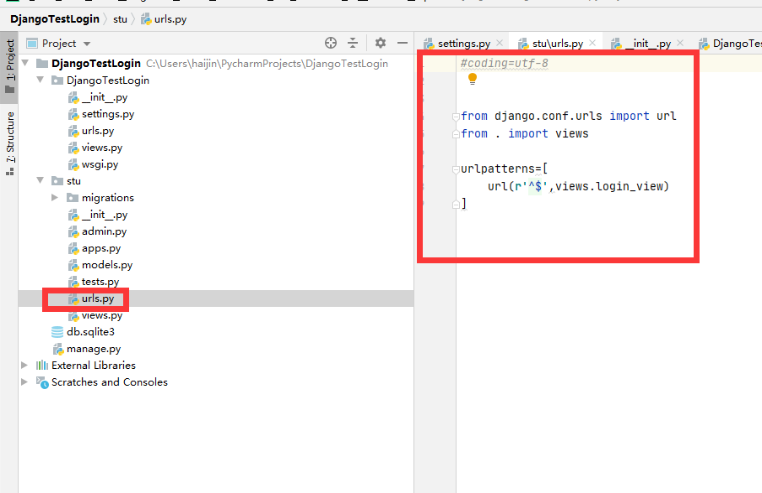The width and height of the screenshot is (762, 493).
Task: Switch to stu\urls.py editor tab
Action: click(557, 44)
